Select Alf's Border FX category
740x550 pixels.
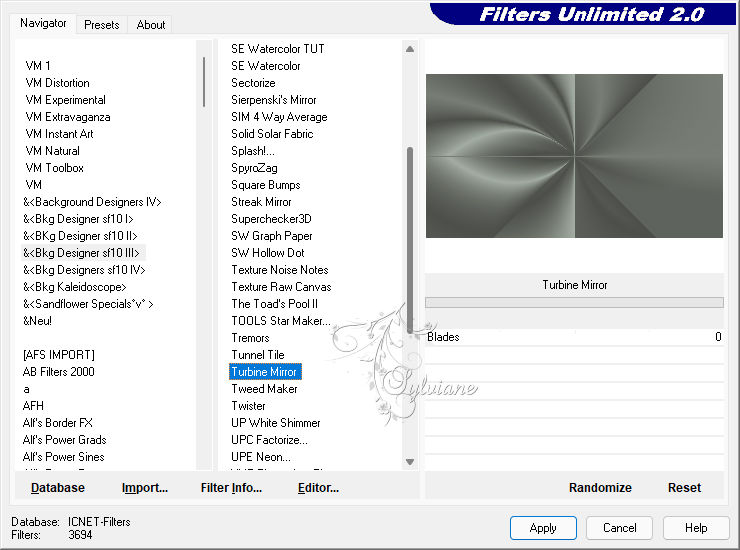pyautogui.click(x=58, y=423)
